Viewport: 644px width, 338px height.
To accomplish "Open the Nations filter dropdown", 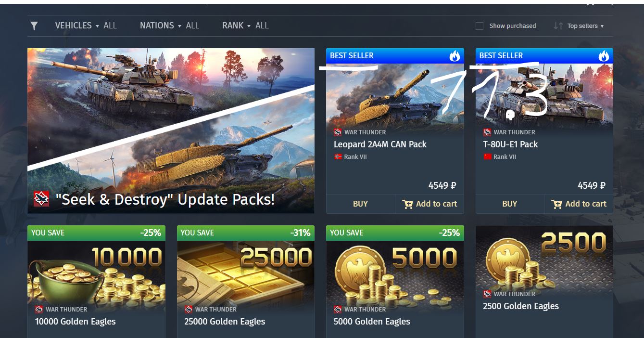I will (x=169, y=26).
